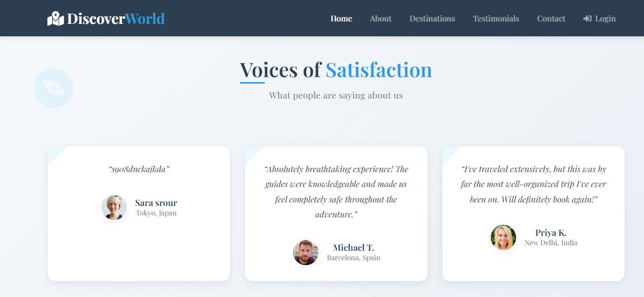
Task: Open Destinations in the navbar
Action: [x=432, y=18]
